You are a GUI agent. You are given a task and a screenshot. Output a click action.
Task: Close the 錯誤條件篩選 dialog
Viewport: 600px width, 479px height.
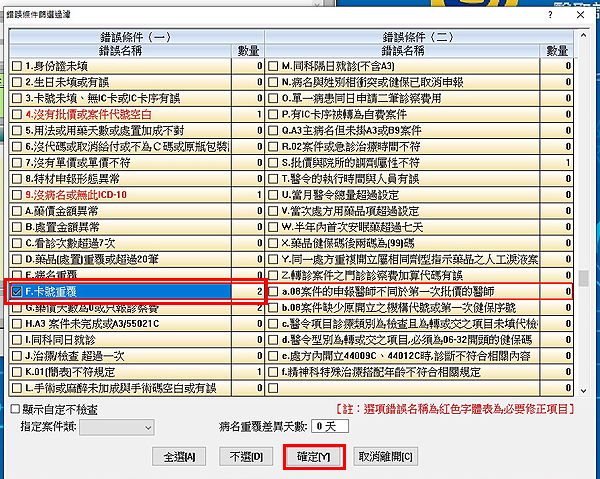click(x=582, y=12)
